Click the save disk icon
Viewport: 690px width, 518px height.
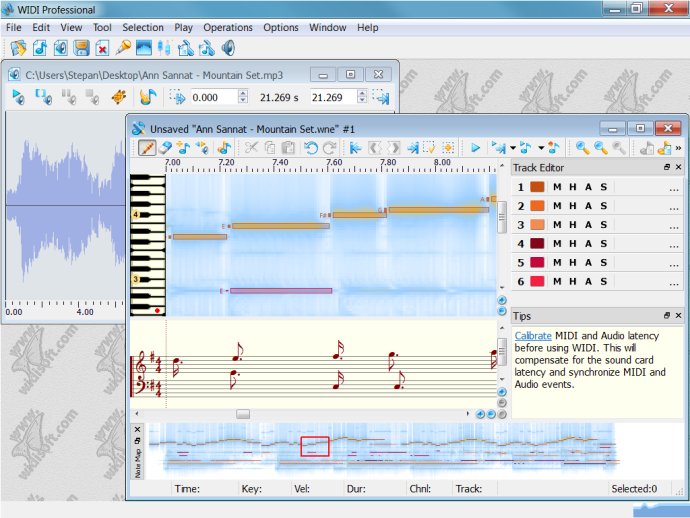81,48
